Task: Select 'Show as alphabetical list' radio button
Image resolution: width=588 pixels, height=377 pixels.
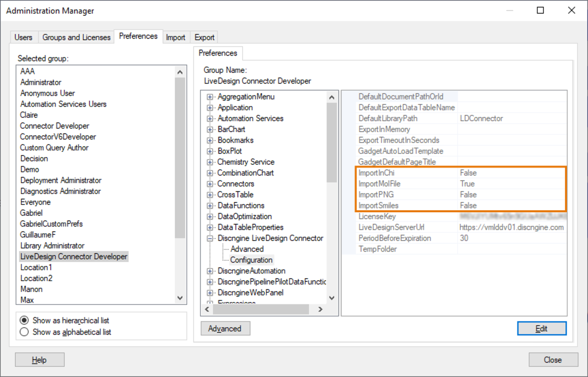Action: pos(24,332)
